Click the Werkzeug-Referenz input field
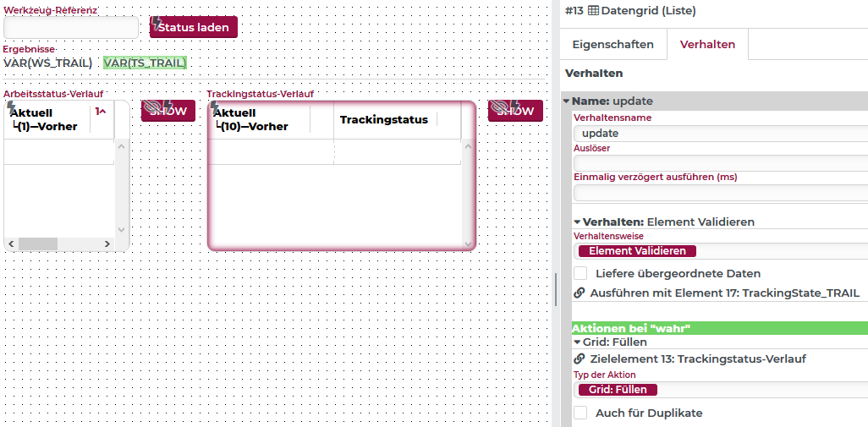The image size is (868, 427). tap(71, 27)
